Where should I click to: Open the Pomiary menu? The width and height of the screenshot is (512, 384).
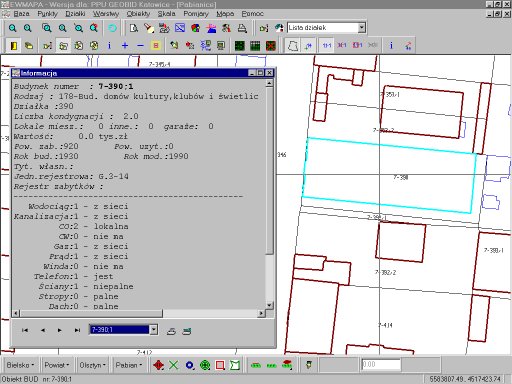tap(196, 14)
